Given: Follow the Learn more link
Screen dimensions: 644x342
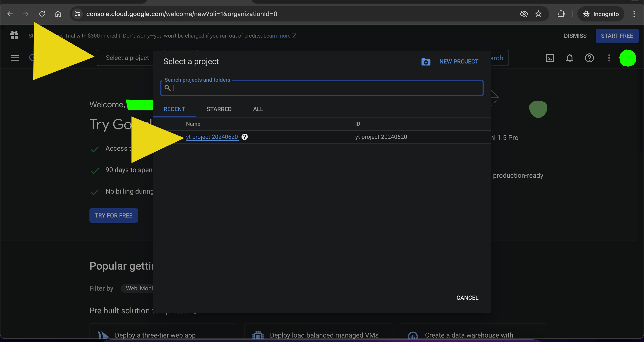Looking at the screenshot, I should [x=280, y=36].
